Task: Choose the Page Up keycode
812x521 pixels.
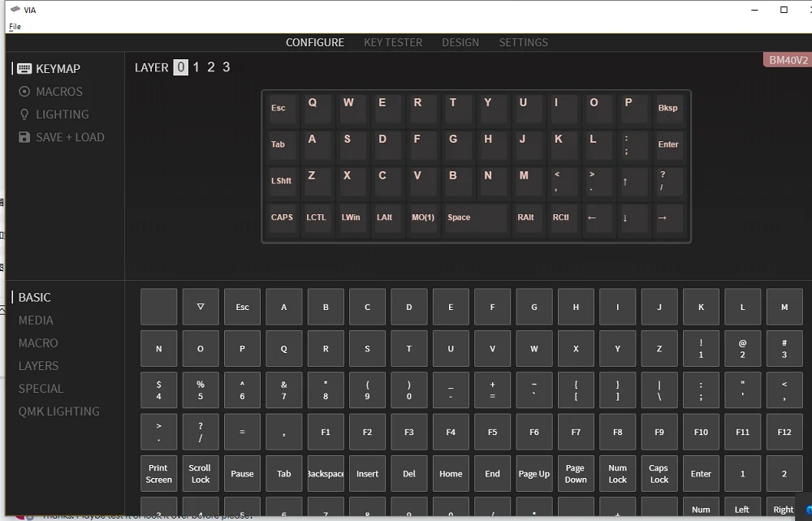Action: [x=534, y=473]
